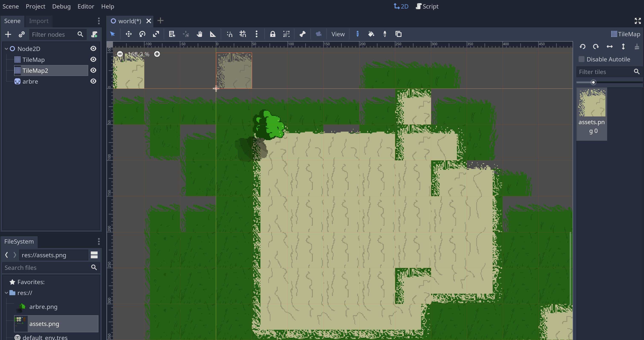Select the arrow Select Mode tool
Screen dimensions: 644x340
(x=113, y=34)
